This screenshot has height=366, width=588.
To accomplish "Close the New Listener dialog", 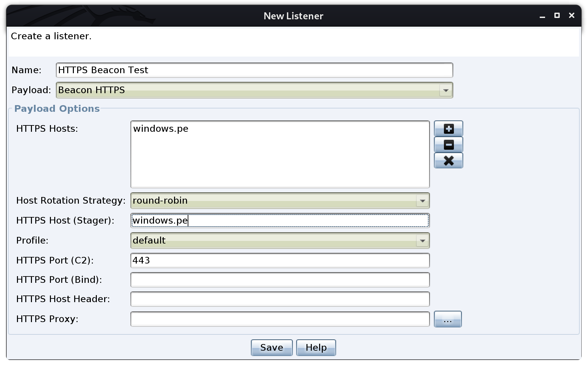I will click(572, 15).
